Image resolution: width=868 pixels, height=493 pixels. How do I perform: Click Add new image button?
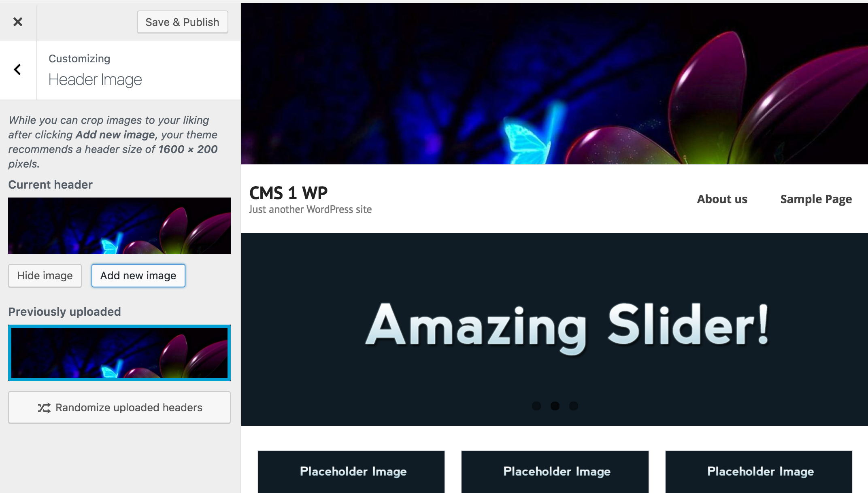[138, 276]
